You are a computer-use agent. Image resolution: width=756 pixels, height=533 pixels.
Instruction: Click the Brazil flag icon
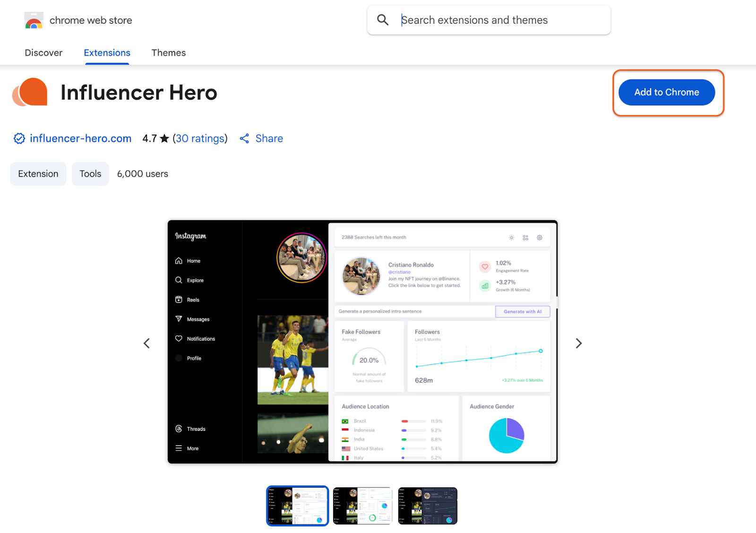(x=345, y=421)
